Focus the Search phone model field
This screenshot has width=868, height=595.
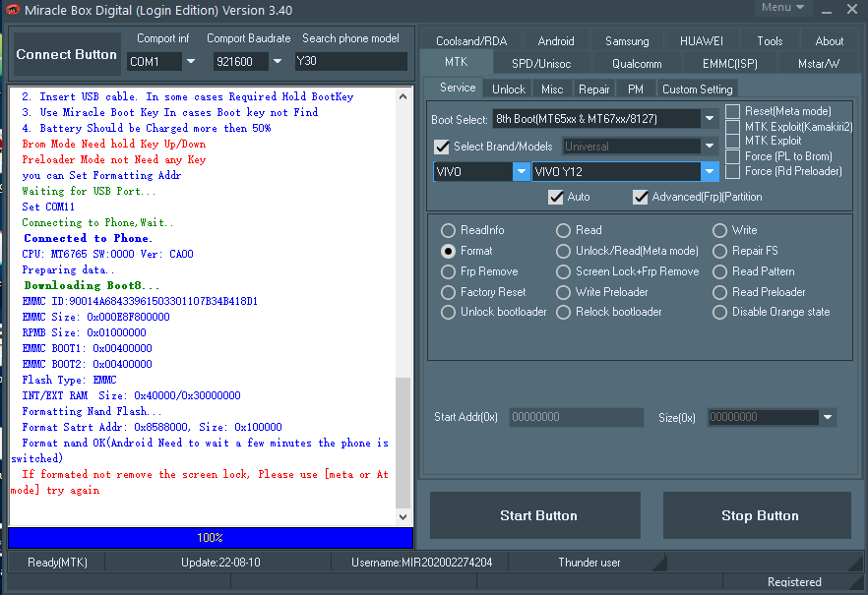[351, 61]
